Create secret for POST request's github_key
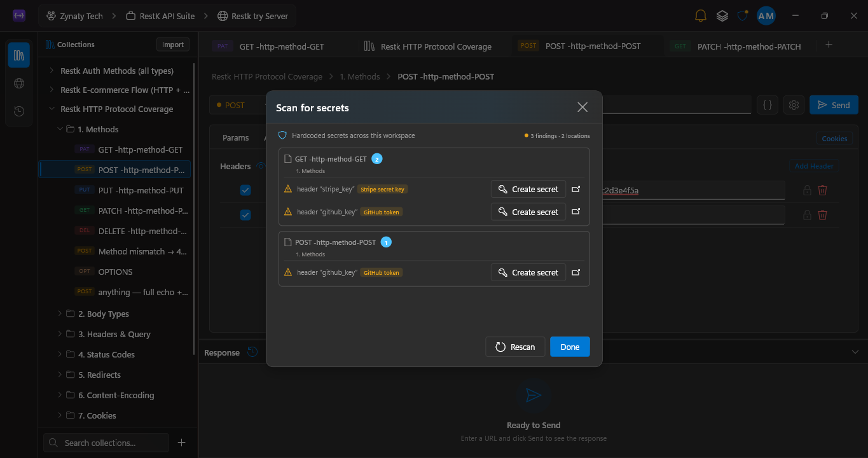Screen dimensions: 868x458 pos(528,272)
